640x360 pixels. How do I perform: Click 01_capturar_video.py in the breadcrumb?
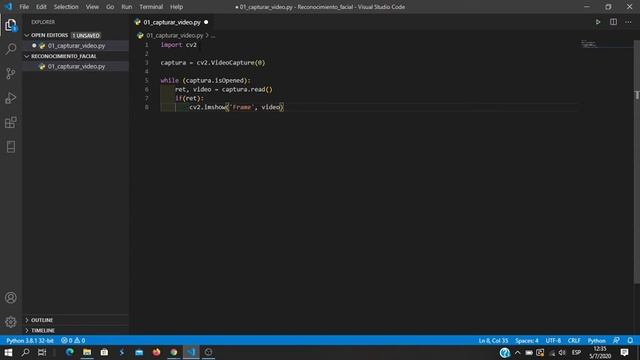[x=175, y=36]
